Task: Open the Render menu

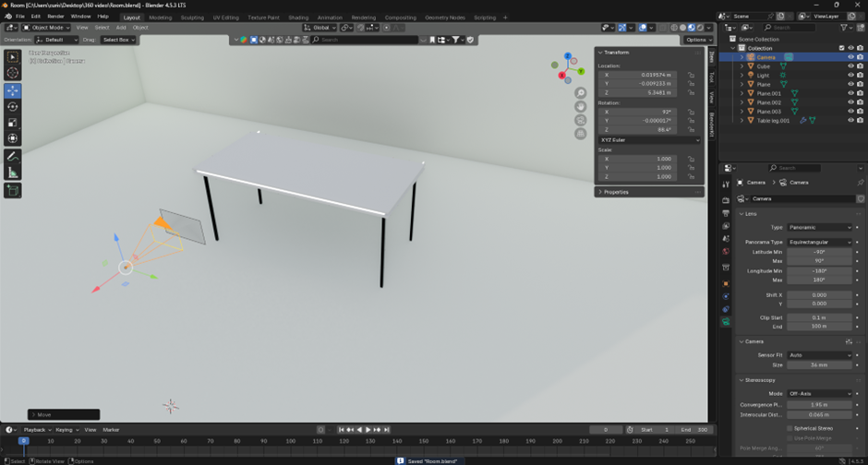Action: point(55,17)
